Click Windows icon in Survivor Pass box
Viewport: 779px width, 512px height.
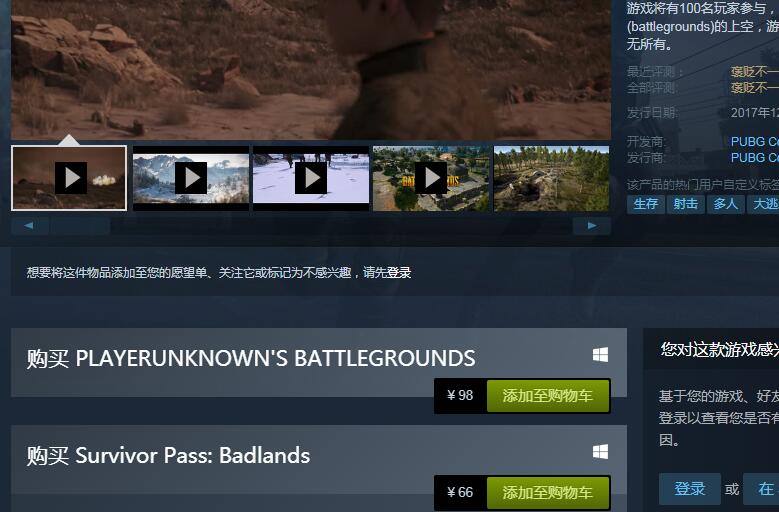601,451
